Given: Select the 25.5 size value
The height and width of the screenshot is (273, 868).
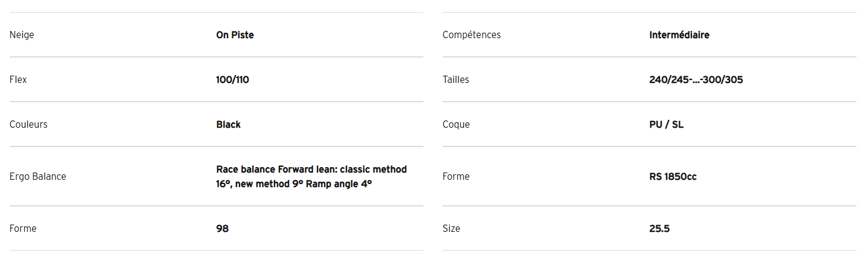Looking at the screenshot, I should coord(659,229).
